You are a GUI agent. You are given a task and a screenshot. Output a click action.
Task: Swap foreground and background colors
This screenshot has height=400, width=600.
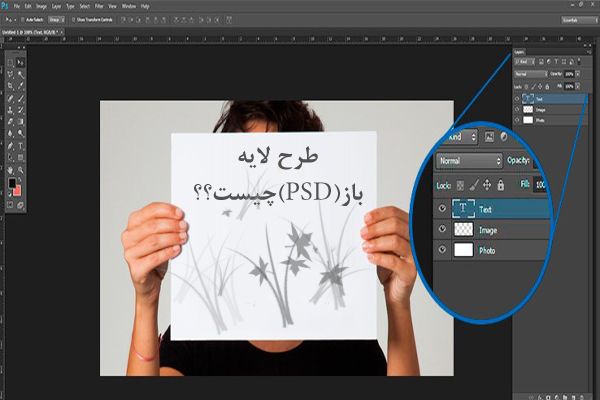tap(20, 179)
